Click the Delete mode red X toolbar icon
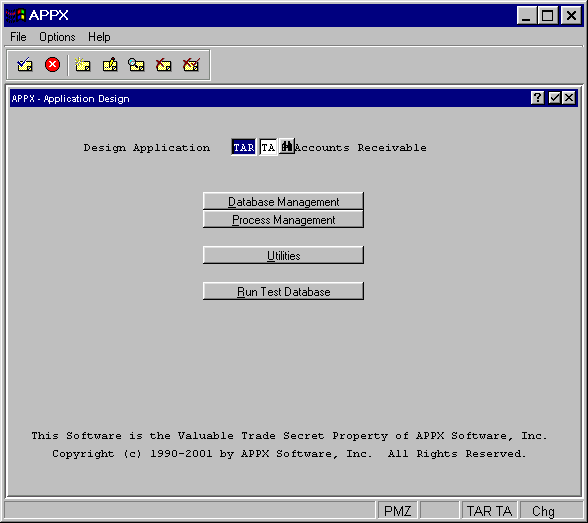588x523 pixels. (164, 65)
